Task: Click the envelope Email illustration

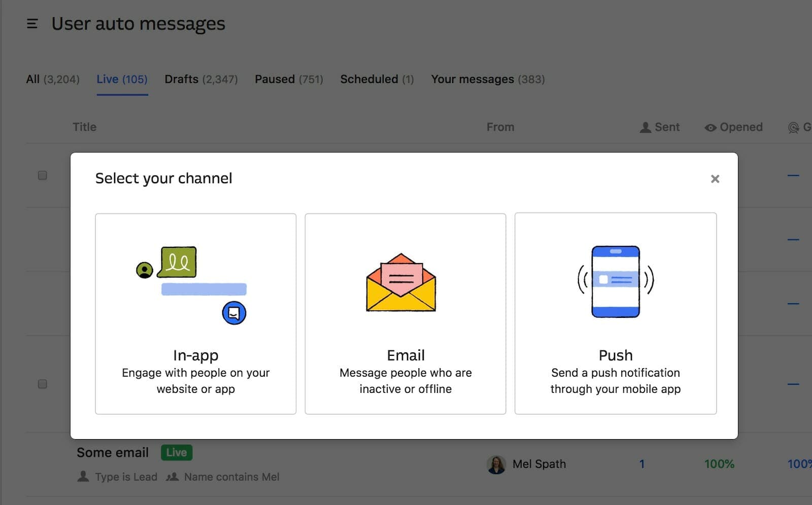Action: [401, 283]
